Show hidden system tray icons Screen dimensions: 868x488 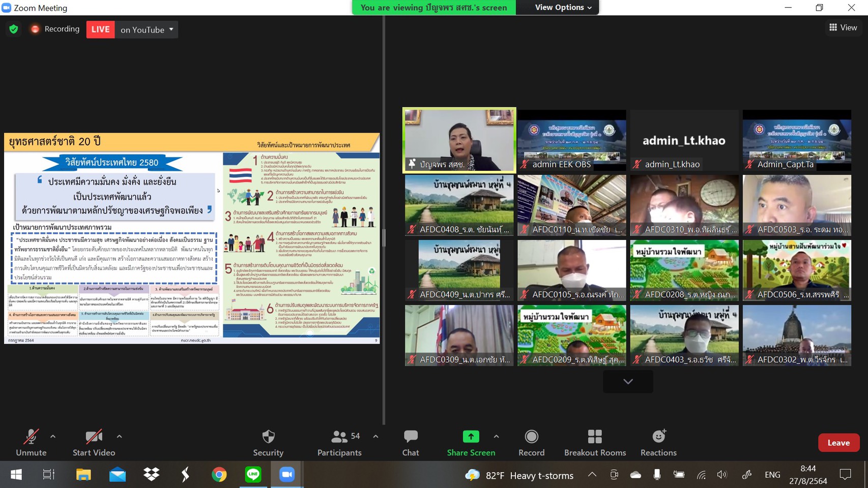592,475
